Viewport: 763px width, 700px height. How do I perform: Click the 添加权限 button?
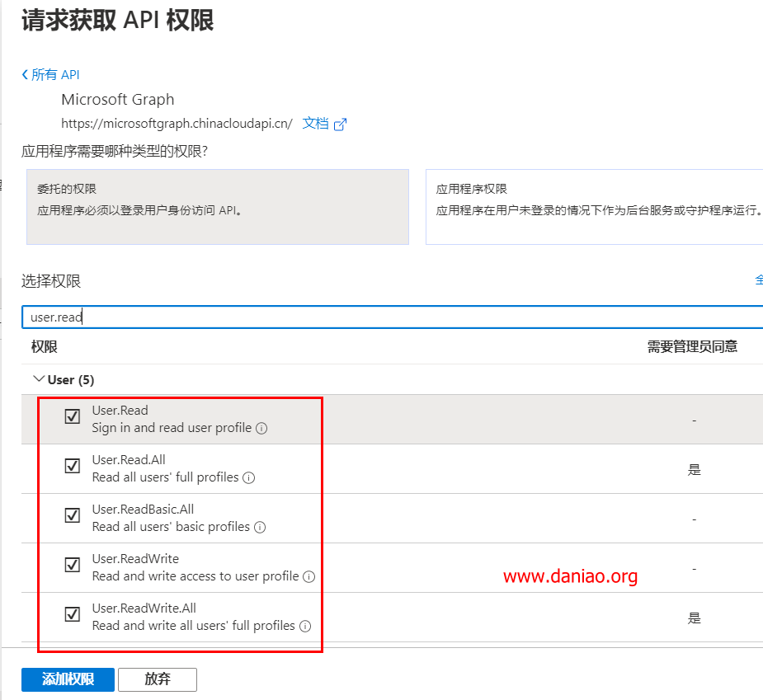[x=68, y=679]
